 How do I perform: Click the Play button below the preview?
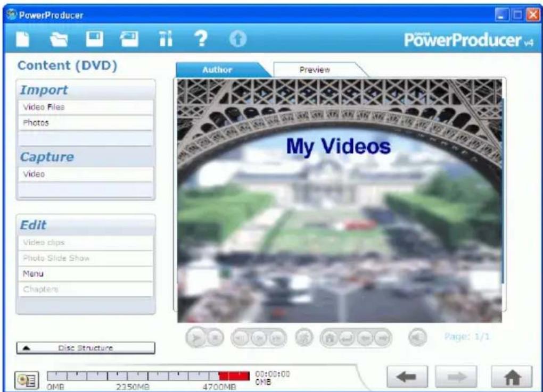[x=196, y=337]
